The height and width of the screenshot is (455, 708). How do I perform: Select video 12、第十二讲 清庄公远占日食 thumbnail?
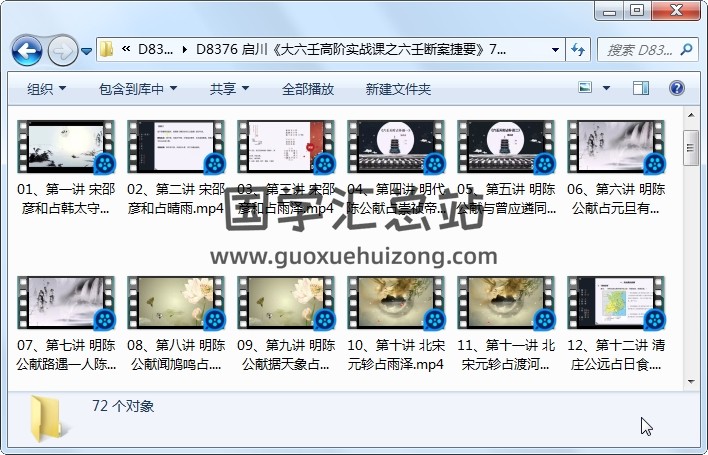pyautogui.click(x=616, y=302)
